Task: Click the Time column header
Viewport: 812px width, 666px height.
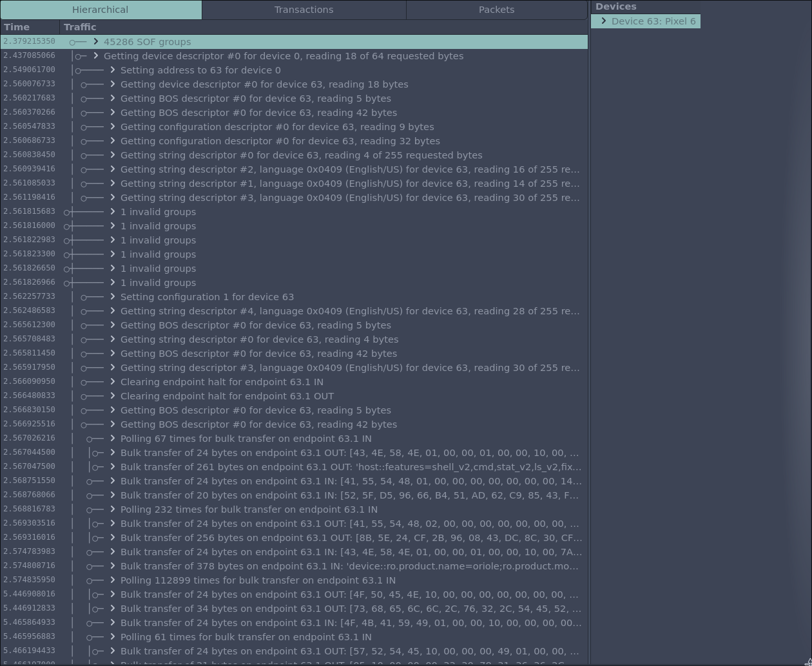Action: 17,27
